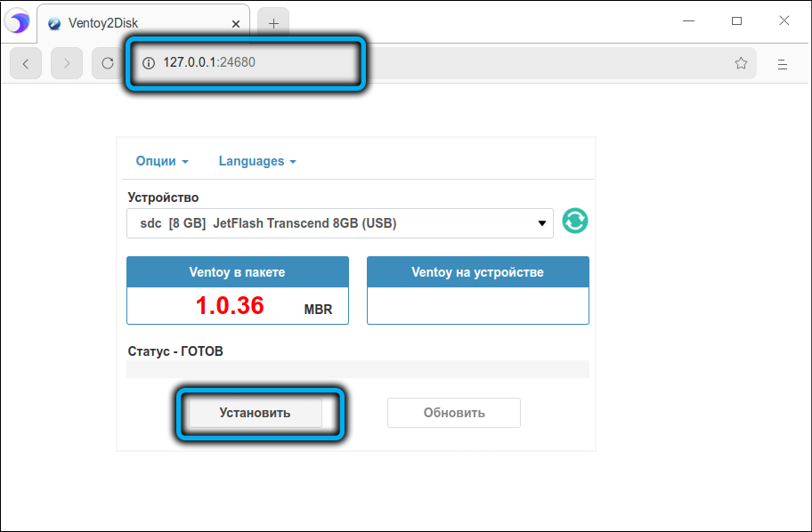Viewport: 812px width, 532px height.
Task: Click the status progress bar
Action: point(357,369)
